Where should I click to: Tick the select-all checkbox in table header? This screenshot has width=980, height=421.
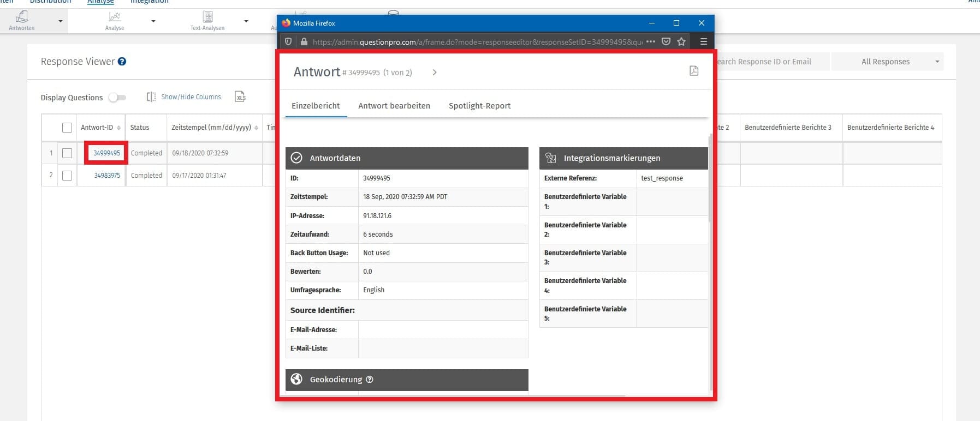tap(67, 128)
